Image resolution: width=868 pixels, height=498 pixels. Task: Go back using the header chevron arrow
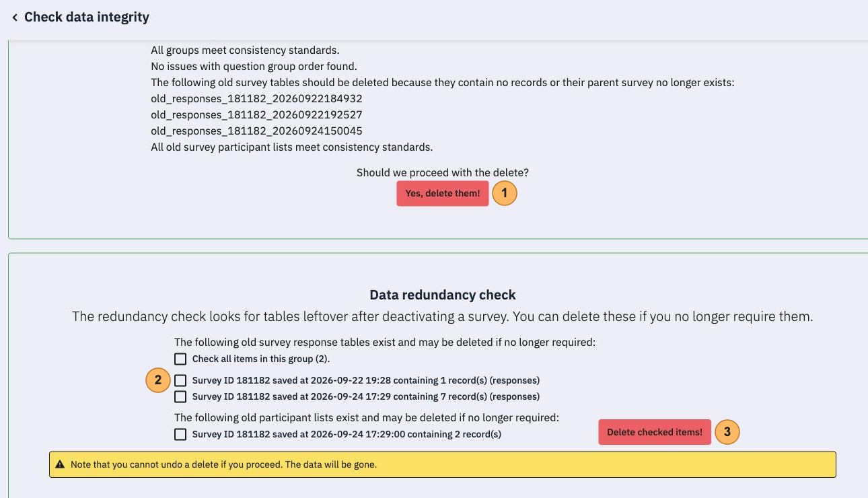pyautogui.click(x=15, y=17)
